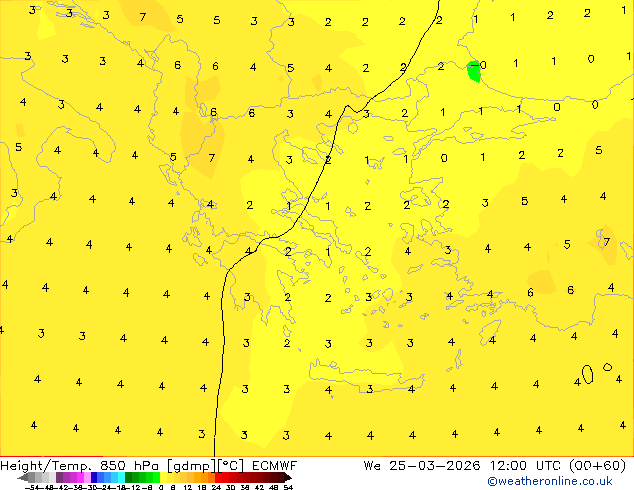Pick the cyan legend swatch near -18
The image size is (634, 490).
(x=121, y=477)
